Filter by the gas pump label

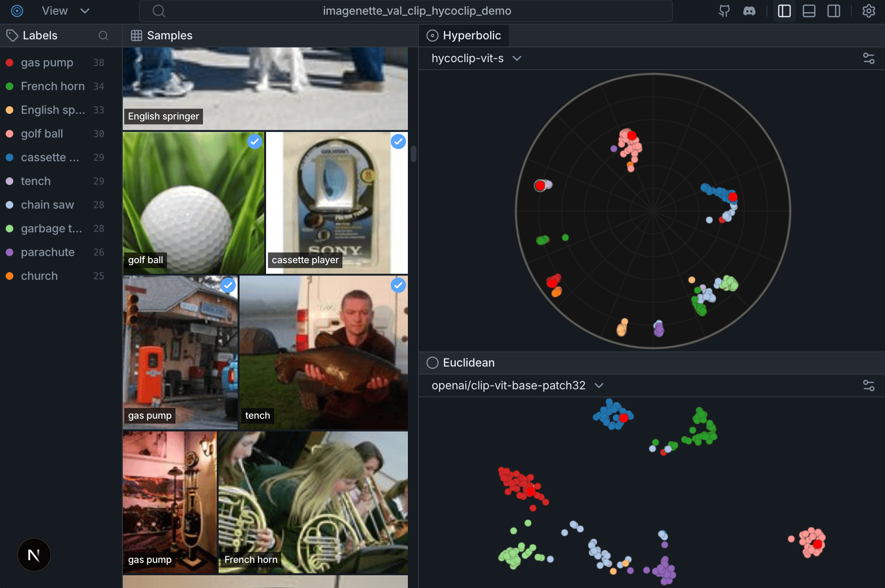(x=47, y=62)
